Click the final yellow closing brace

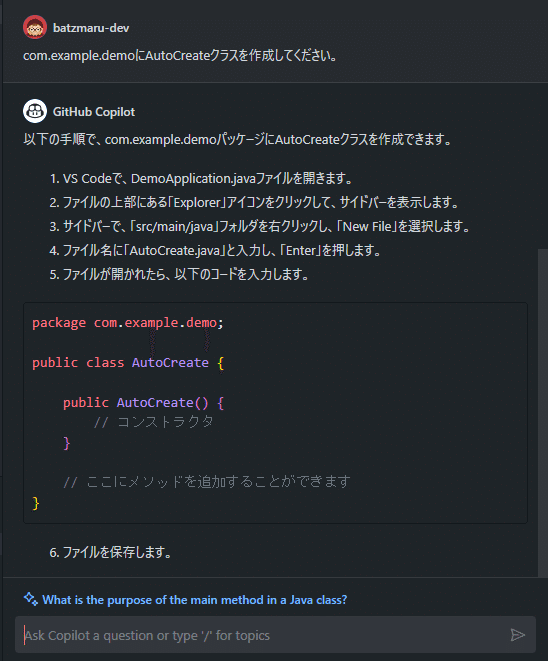(x=36, y=503)
